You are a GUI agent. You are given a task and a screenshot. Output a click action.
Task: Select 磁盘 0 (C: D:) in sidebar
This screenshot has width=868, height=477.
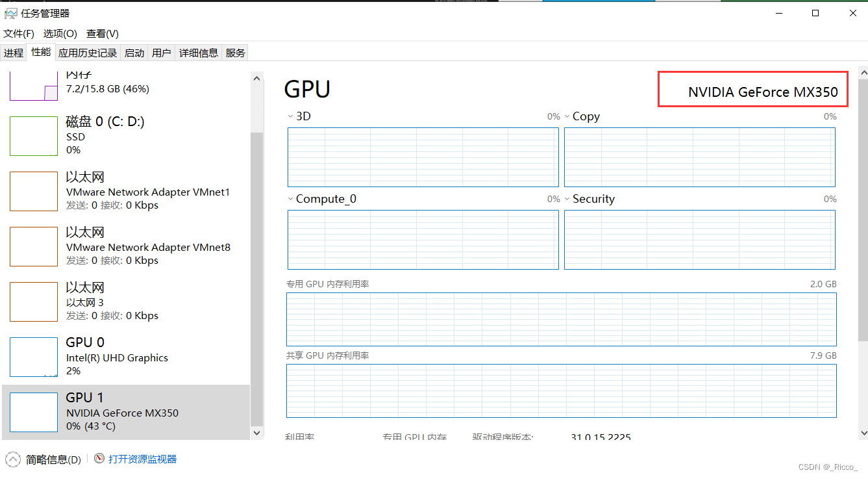126,136
